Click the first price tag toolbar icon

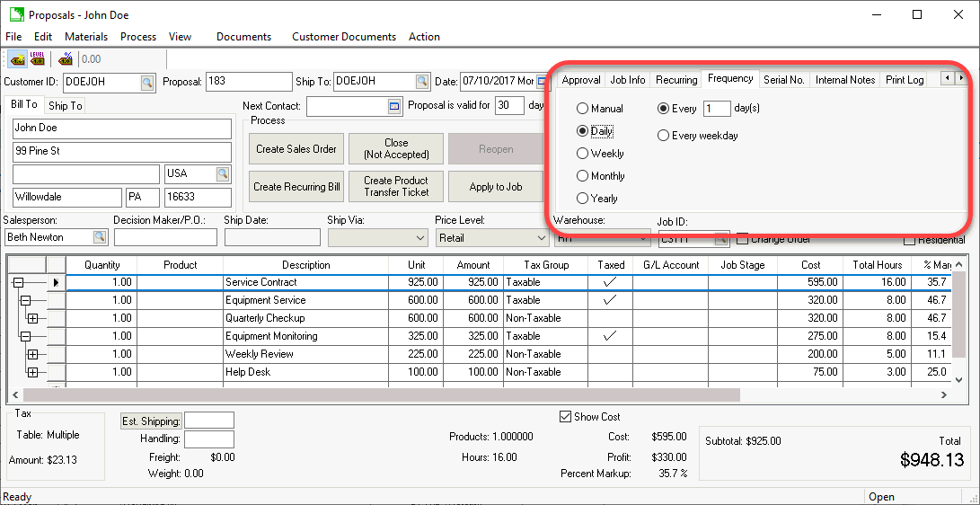click(16, 59)
